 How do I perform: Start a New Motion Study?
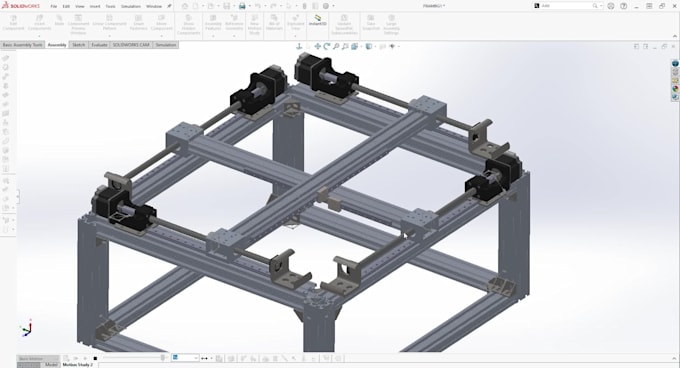254,25
